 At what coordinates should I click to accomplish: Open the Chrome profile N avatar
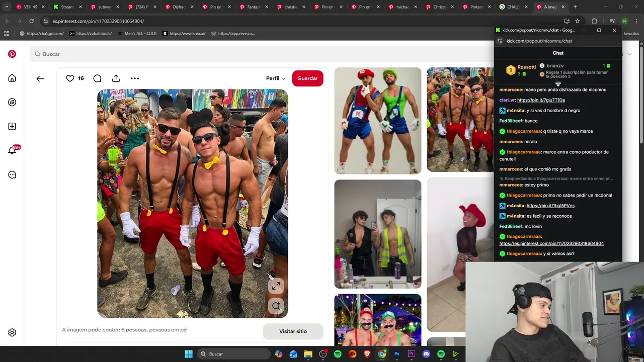click(624, 21)
